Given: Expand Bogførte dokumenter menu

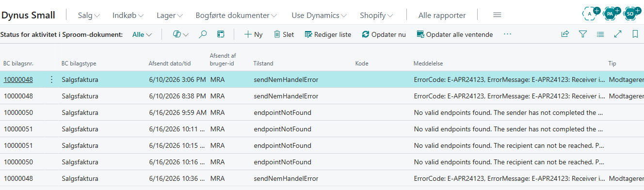Looking at the screenshot, I should 236,16.
